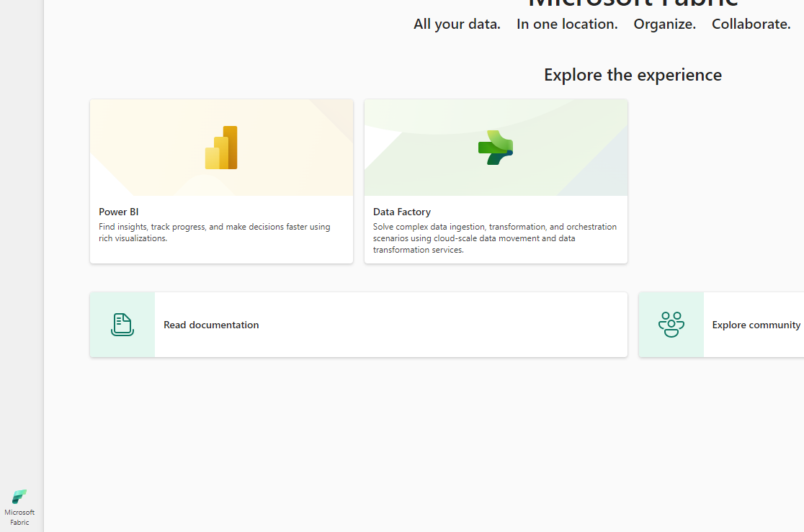Click the Power BI bar chart logo
The width and height of the screenshot is (804, 532).
221,148
